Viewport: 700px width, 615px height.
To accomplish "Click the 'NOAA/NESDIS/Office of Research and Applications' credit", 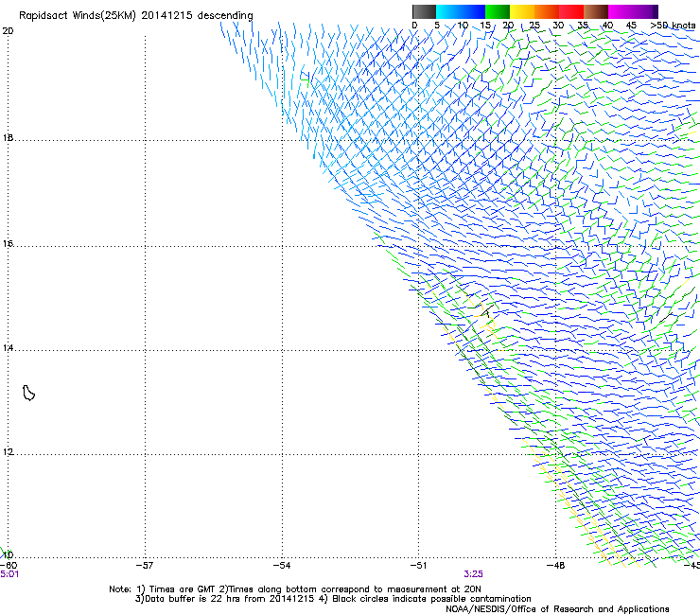I will coord(557,609).
